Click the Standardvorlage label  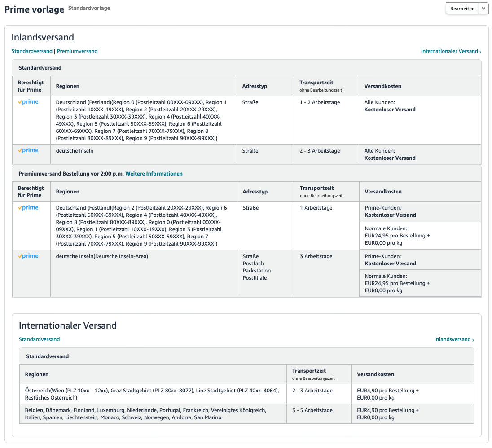point(89,8)
